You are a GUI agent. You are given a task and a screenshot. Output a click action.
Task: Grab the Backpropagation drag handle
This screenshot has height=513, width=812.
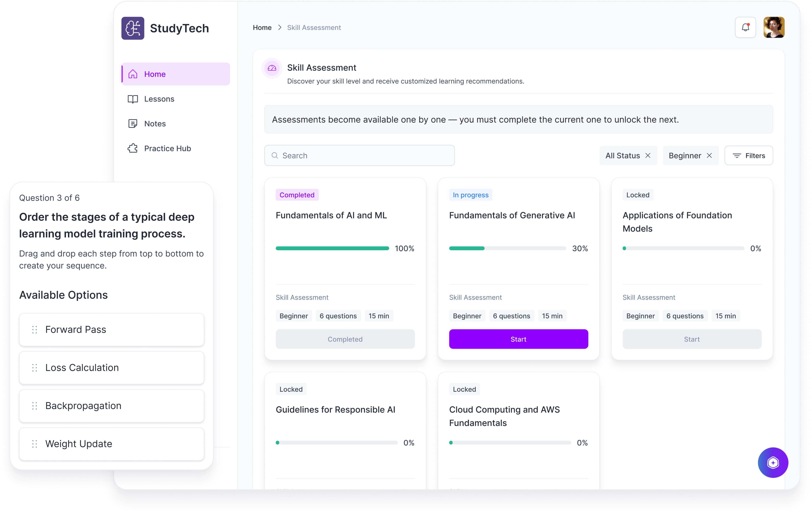34,406
